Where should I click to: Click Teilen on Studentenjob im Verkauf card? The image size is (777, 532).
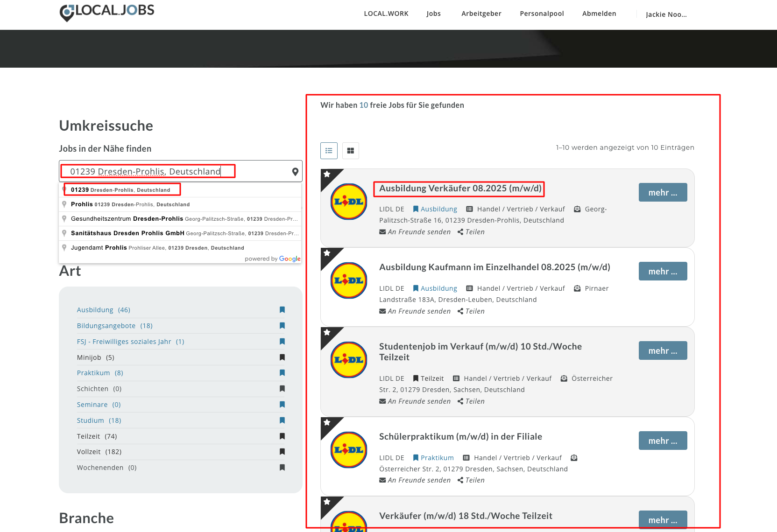point(471,401)
